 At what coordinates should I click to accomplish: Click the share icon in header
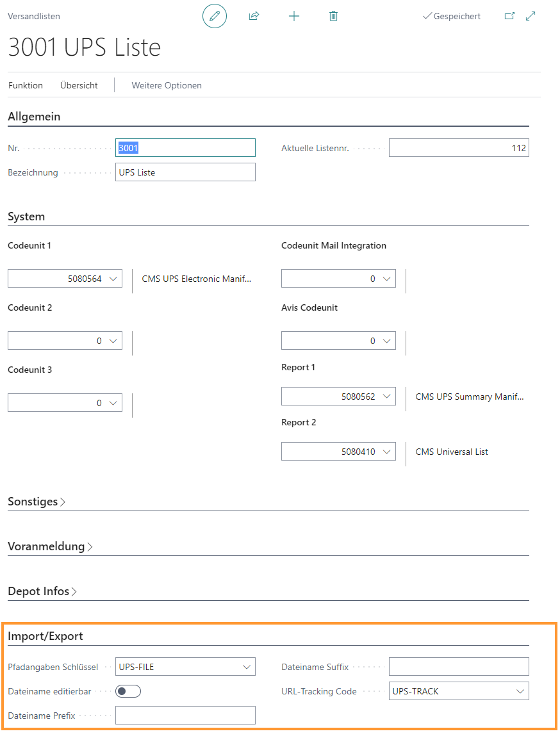[x=254, y=16]
